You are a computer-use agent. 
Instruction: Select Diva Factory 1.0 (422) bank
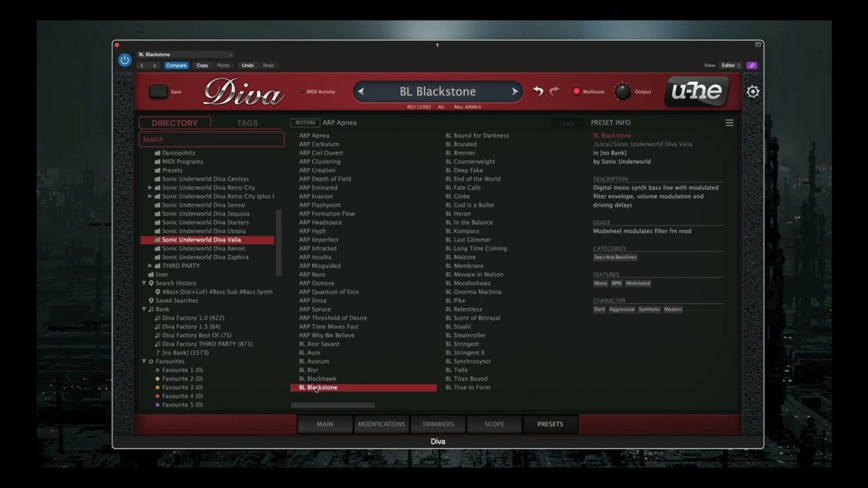pyautogui.click(x=193, y=318)
